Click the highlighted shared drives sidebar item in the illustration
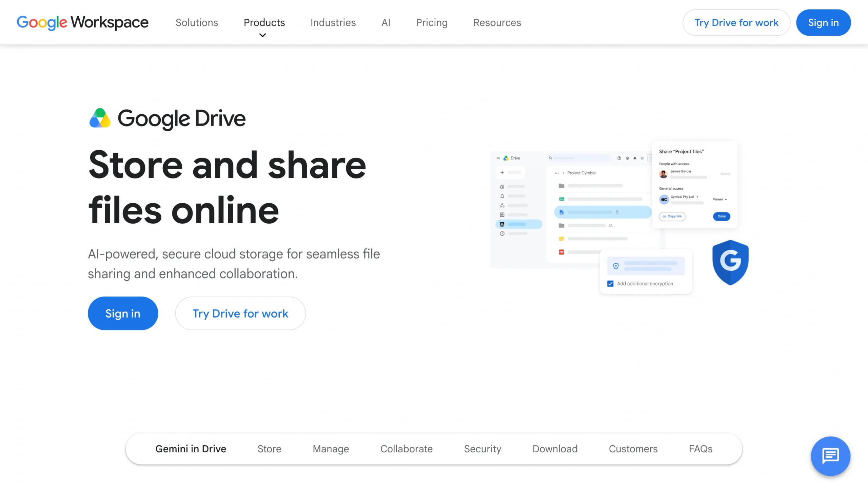Screen dimensions: 868x493 click(519, 224)
